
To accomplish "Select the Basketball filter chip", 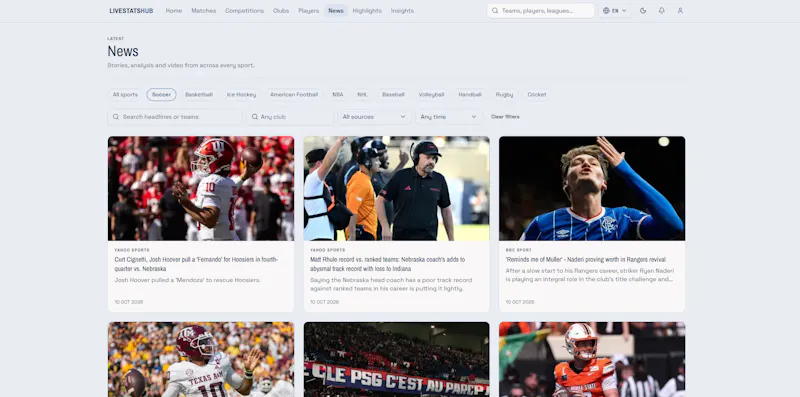I will click(x=199, y=95).
